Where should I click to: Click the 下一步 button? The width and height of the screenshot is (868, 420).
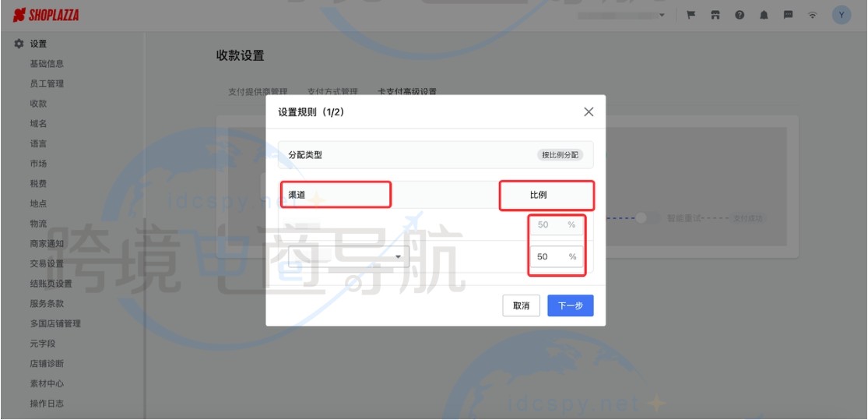[570, 306]
